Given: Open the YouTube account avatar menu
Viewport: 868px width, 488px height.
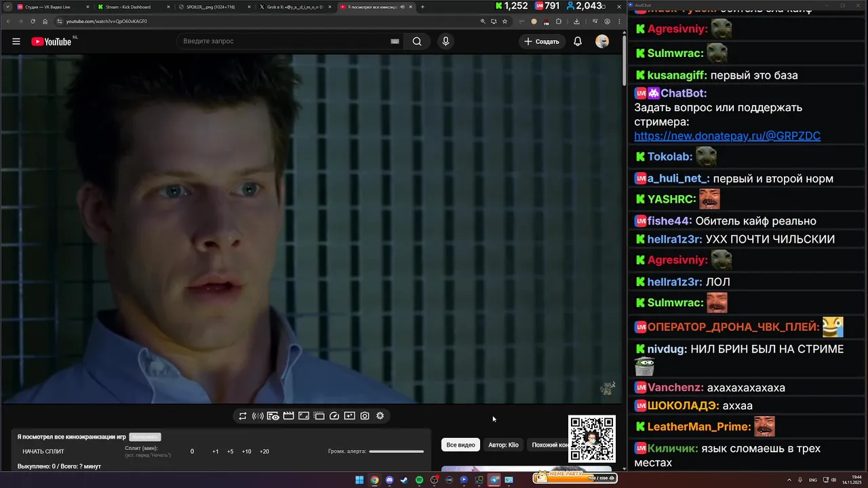Looking at the screenshot, I should [x=602, y=41].
